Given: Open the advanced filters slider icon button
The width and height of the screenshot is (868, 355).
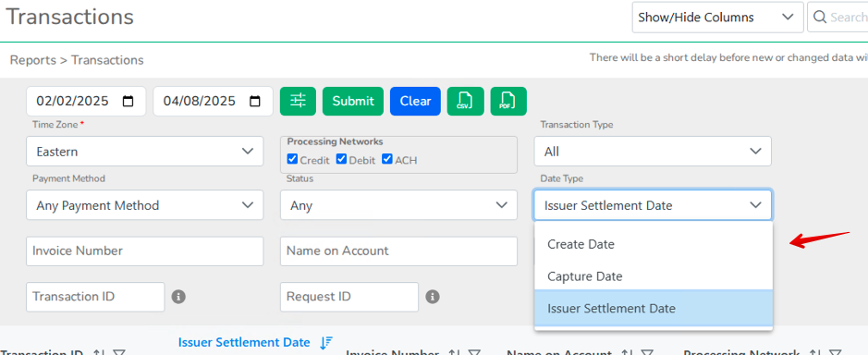Looking at the screenshot, I should 298,102.
